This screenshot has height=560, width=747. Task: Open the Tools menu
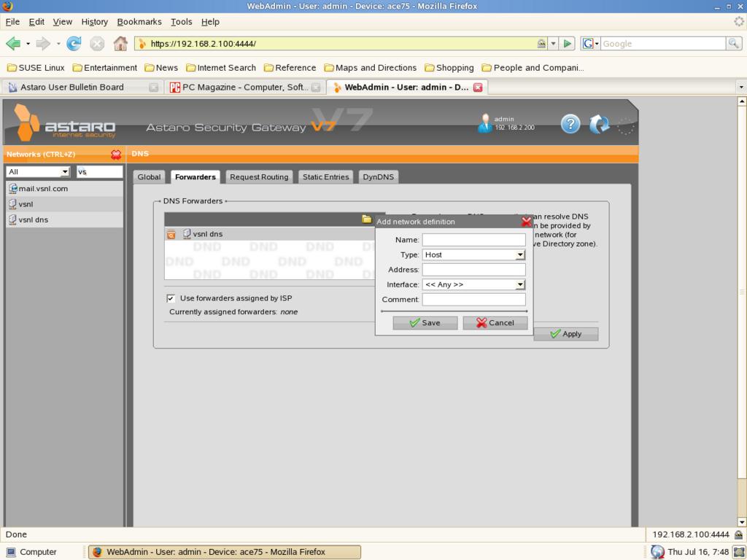[181, 21]
